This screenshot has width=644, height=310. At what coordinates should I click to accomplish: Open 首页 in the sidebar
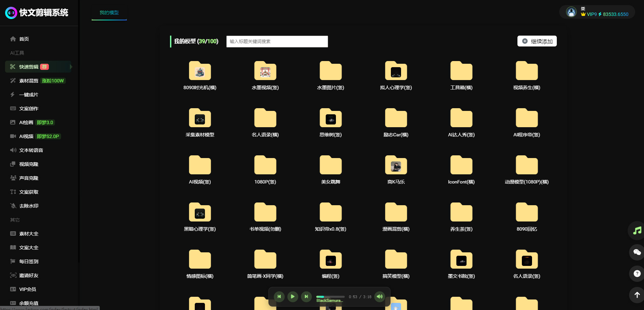(24, 39)
